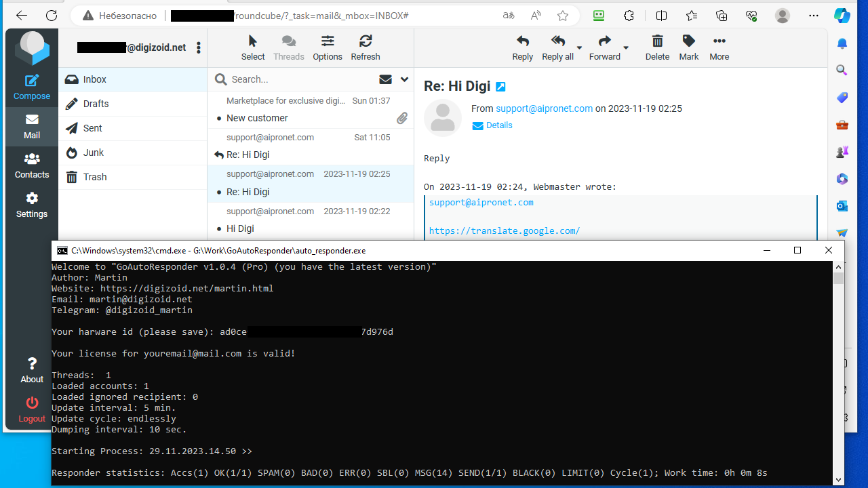Forward the current email
Viewport: 868px width, 488px height.
point(604,47)
